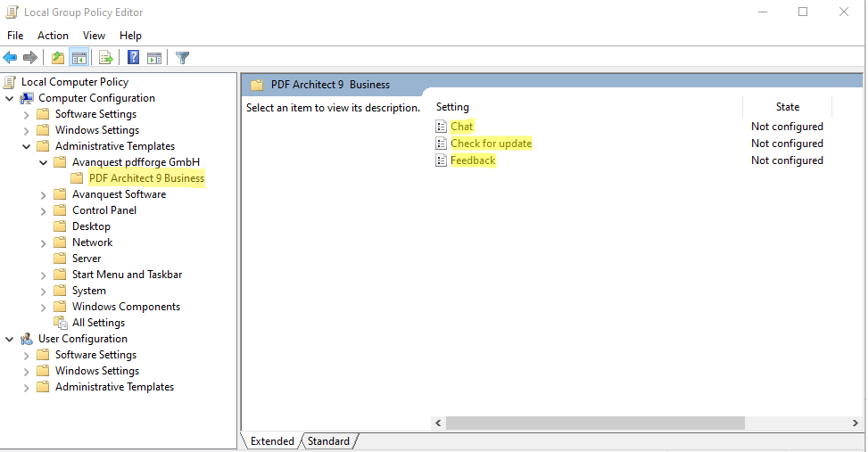Image resolution: width=868 pixels, height=452 pixels.
Task: Expand the Windows Components node
Action: pyautogui.click(x=43, y=308)
